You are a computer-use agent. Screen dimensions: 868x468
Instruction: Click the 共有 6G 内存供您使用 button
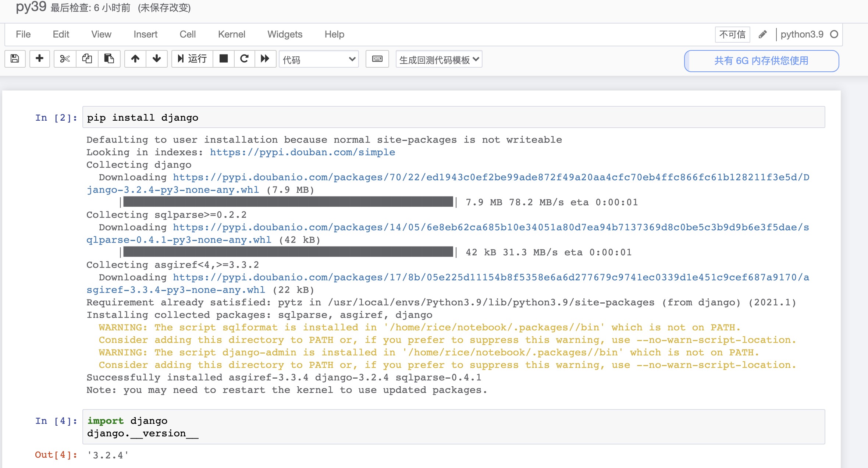tap(761, 61)
